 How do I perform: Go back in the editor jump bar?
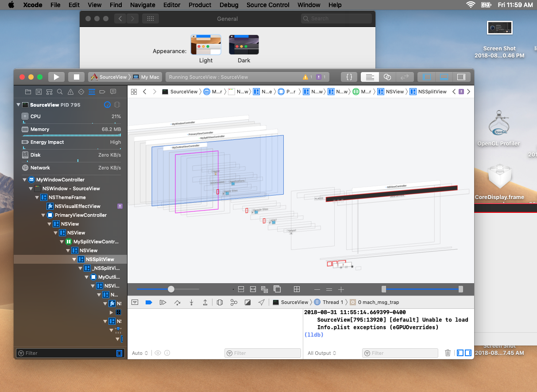click(144, 92)
